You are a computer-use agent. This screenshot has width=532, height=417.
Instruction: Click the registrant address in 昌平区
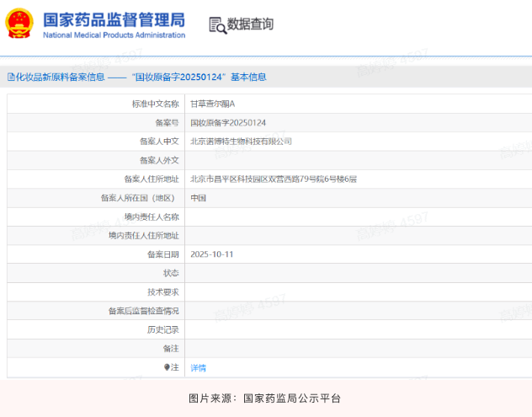click(x=274, y=179)
